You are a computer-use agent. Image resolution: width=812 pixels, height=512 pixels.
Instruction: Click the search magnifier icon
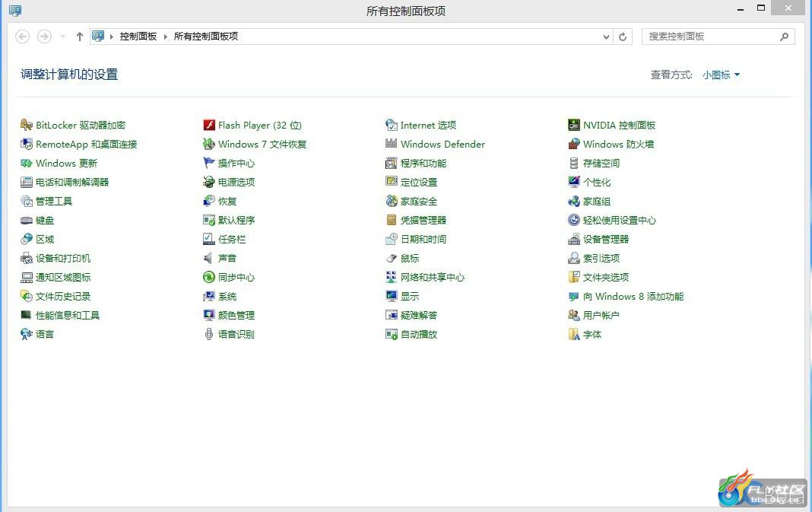[784, 37]
